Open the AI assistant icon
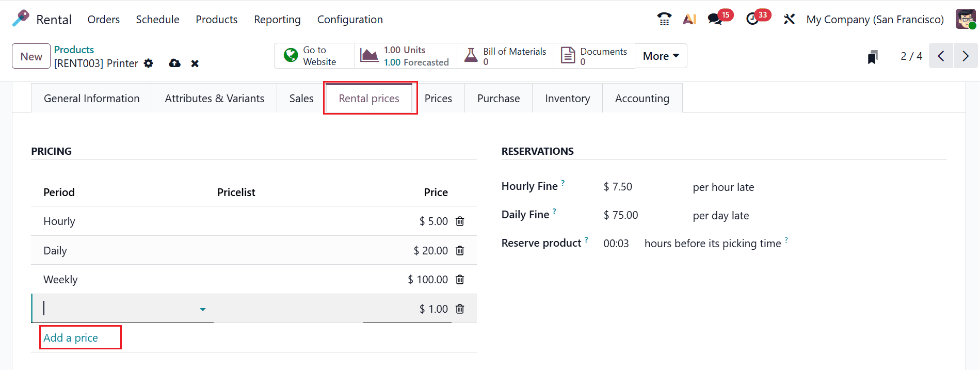 [x=689, y=19]
